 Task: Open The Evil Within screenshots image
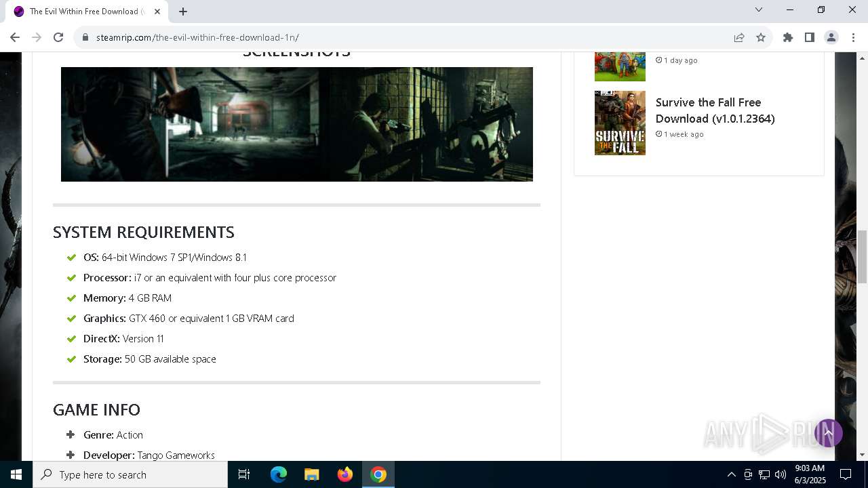click(x=297, y=124)
